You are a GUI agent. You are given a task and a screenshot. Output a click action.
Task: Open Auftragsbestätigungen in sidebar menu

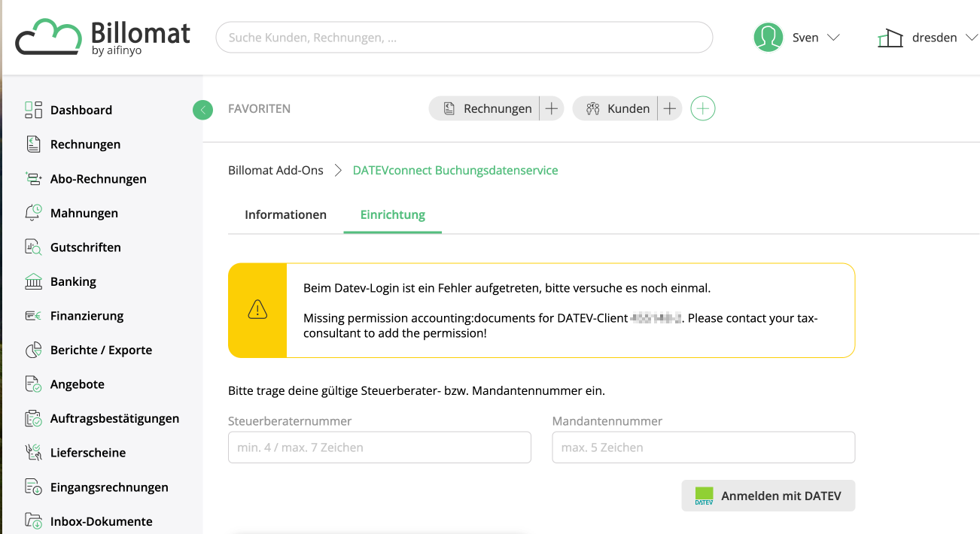(115, 418)
